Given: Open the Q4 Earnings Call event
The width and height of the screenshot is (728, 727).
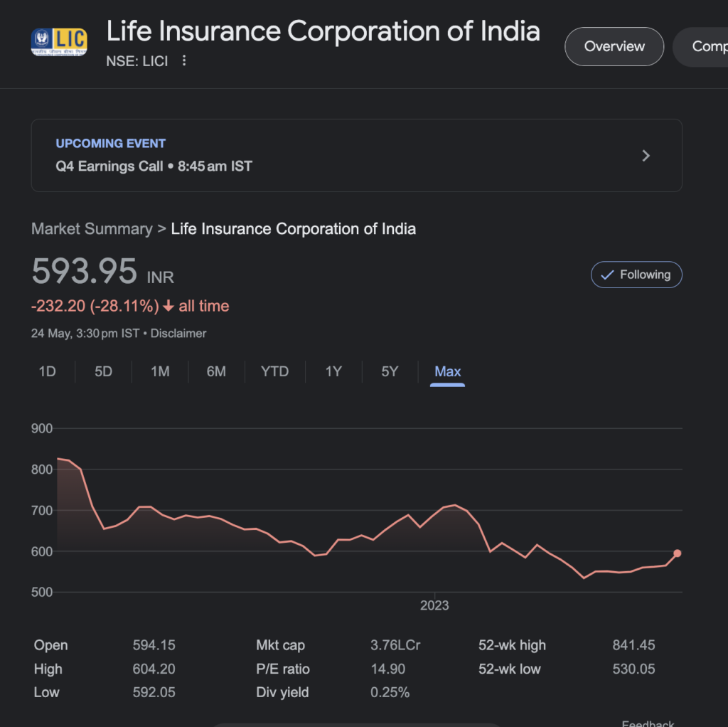Looking at the screenshot, I should [x=356, y=156].
